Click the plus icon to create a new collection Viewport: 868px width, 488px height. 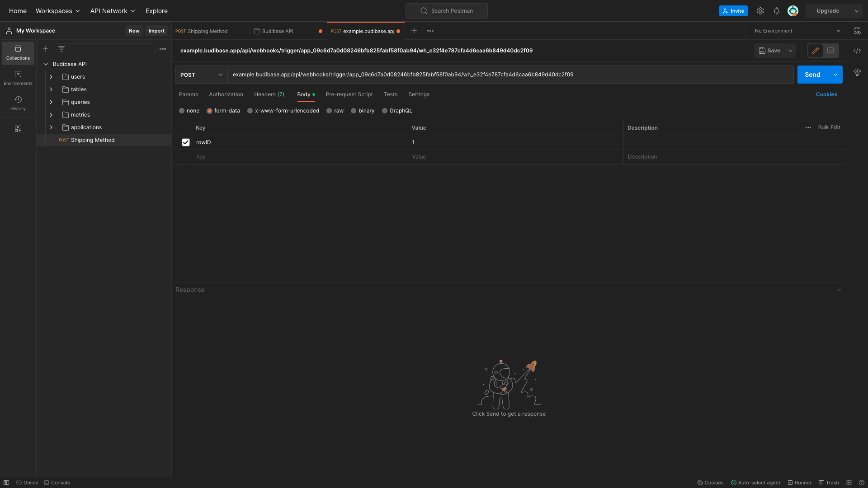pyautogui.click(x=46, y=49)
